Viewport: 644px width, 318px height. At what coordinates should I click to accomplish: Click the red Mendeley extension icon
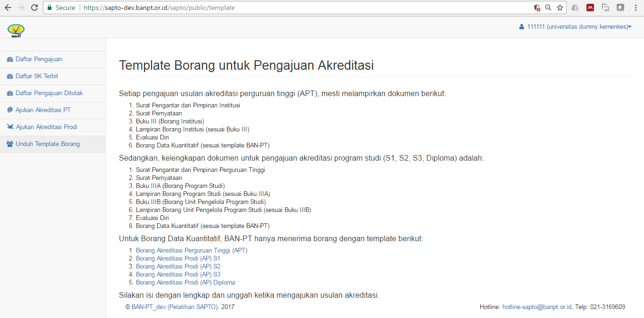click(x=590, y=8)
